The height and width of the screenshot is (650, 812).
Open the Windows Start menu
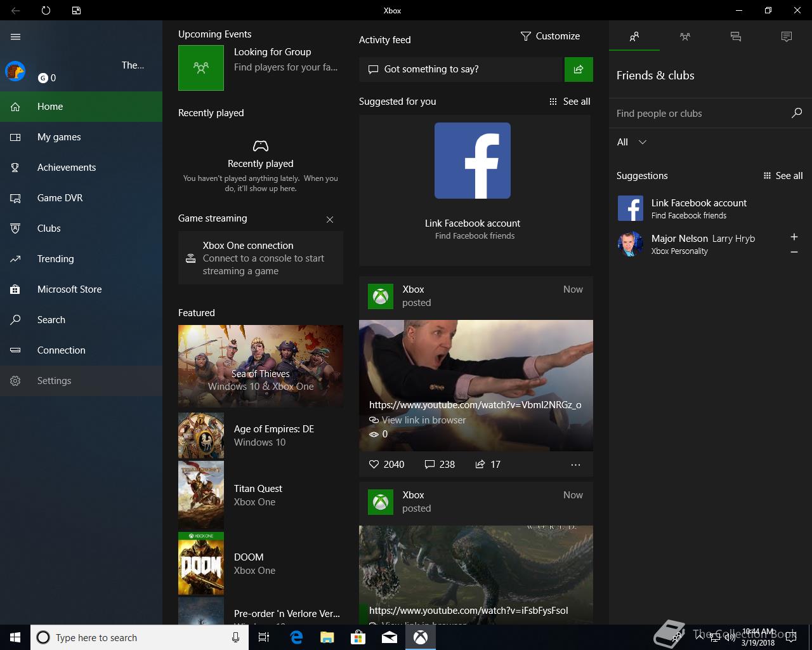tap(15, 637)
